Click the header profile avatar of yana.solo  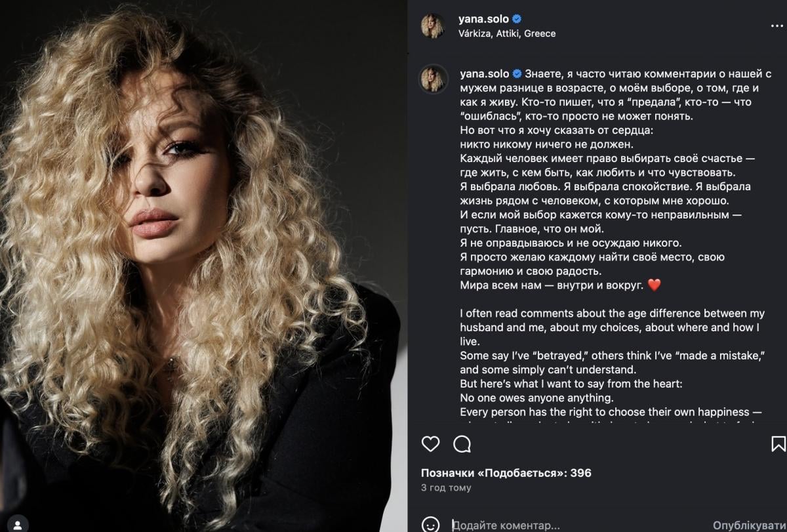[x=433, y=26]
